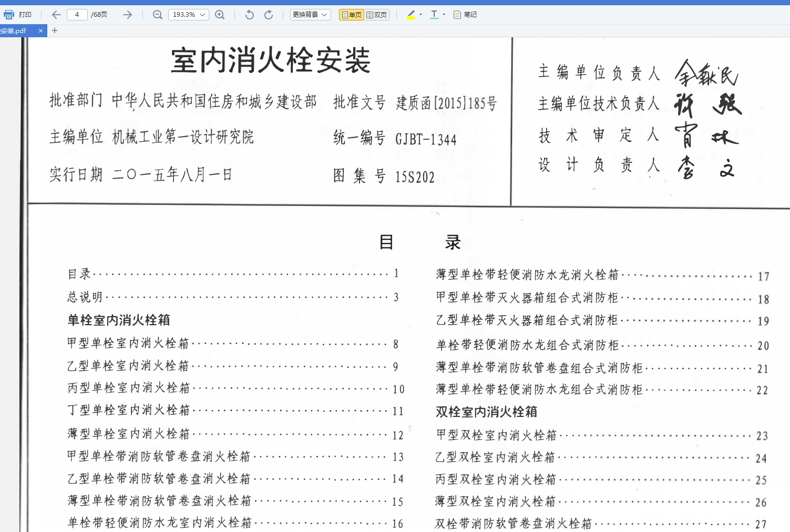
Task: Select the text underline tool
Action: click(x=434, y=15)
